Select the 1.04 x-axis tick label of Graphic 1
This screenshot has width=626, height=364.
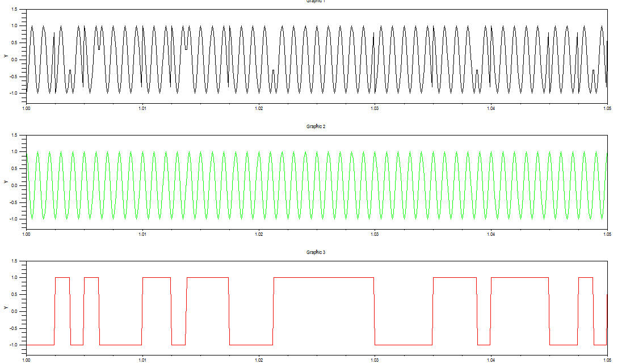pyautogui.click(x=491, y=108)
